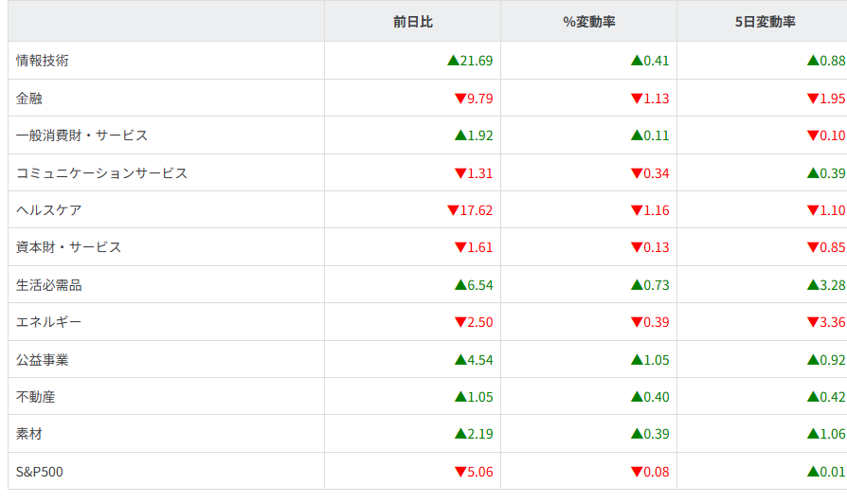This screenshot has height=504, width=847.
Task: Click the S&P500 index row label
Action: [x=40, y=472]
